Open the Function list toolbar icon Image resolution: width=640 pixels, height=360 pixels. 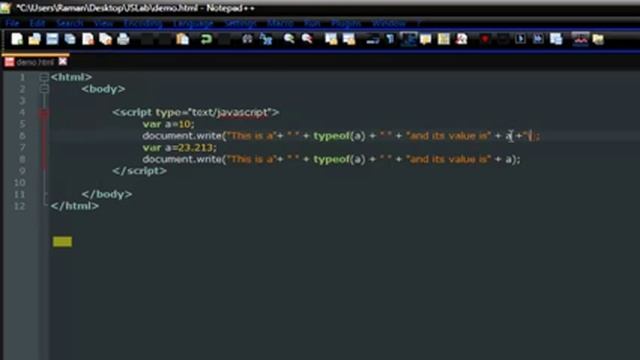pos(462,39)
